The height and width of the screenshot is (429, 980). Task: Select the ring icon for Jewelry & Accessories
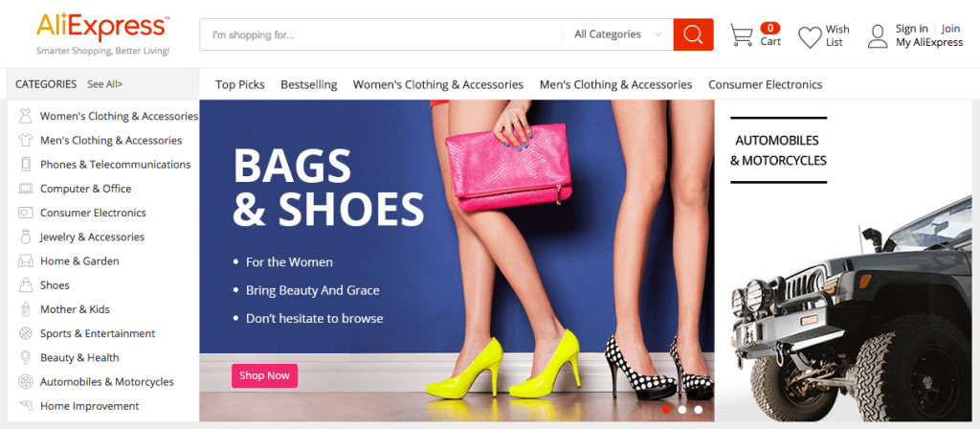tap(26, 237)
